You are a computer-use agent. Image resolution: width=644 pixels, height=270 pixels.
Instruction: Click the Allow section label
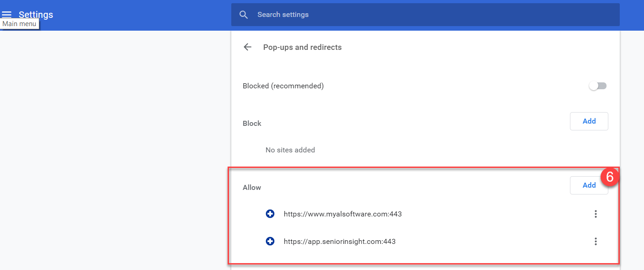click(252, 188)
